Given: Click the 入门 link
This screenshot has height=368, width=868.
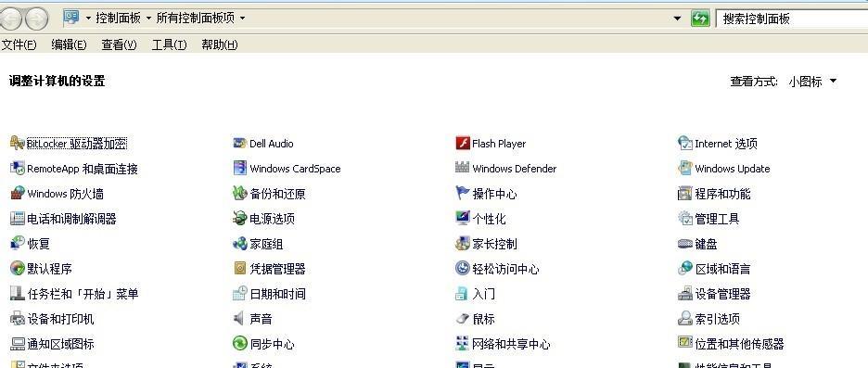Looking at the screenshot, I should [483, 294].
